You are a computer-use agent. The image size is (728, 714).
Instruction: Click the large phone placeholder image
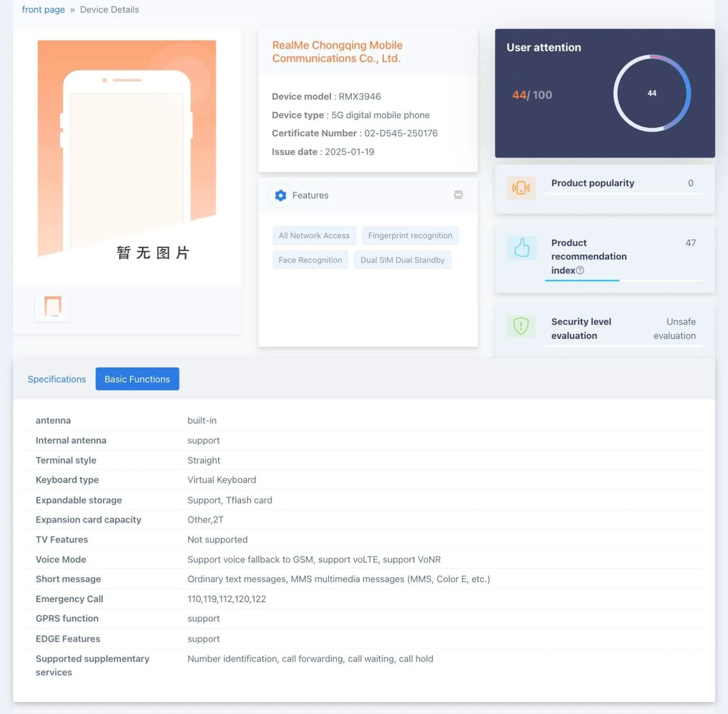(x=127, y=149)
